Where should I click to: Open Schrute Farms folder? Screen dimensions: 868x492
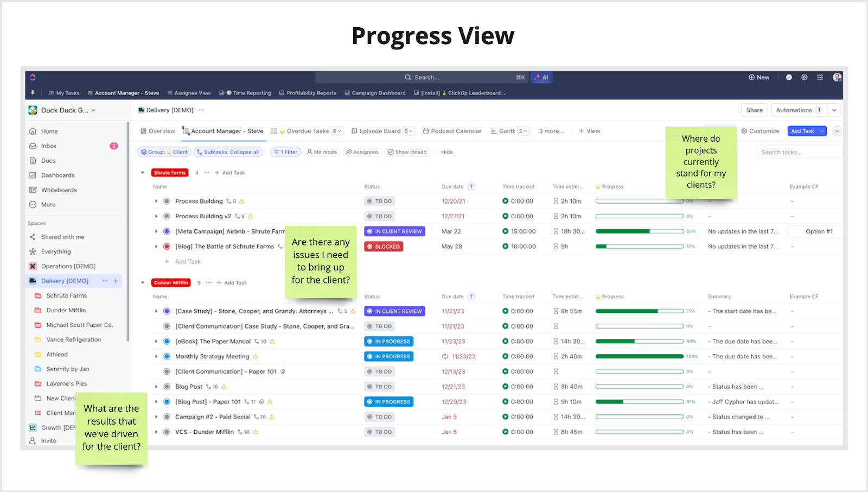(66, 296)
